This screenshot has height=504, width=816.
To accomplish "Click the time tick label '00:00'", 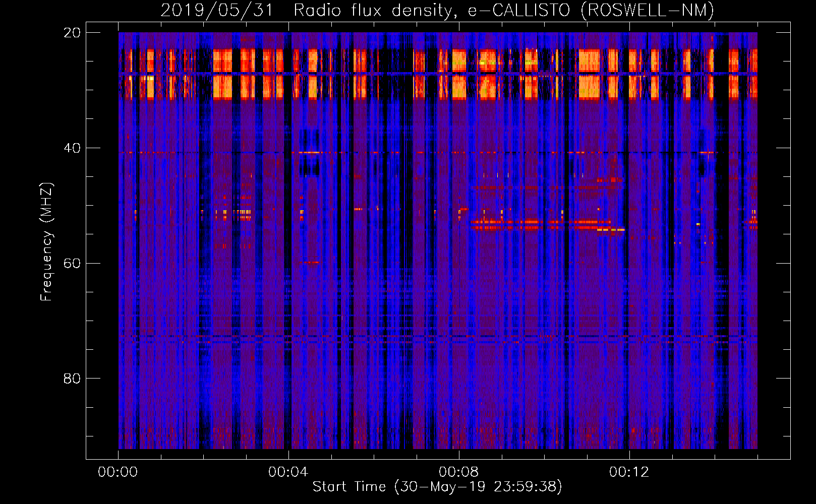I will (x=118, y=472).
